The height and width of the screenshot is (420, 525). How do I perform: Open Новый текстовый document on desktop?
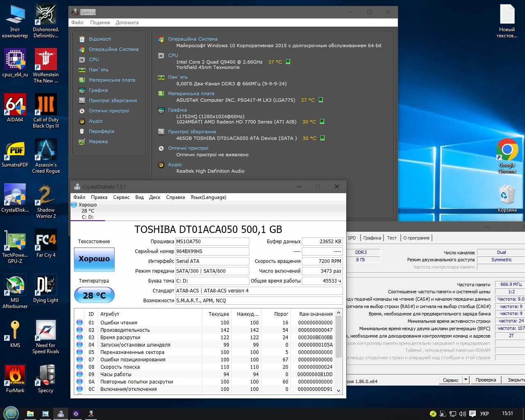507,21
